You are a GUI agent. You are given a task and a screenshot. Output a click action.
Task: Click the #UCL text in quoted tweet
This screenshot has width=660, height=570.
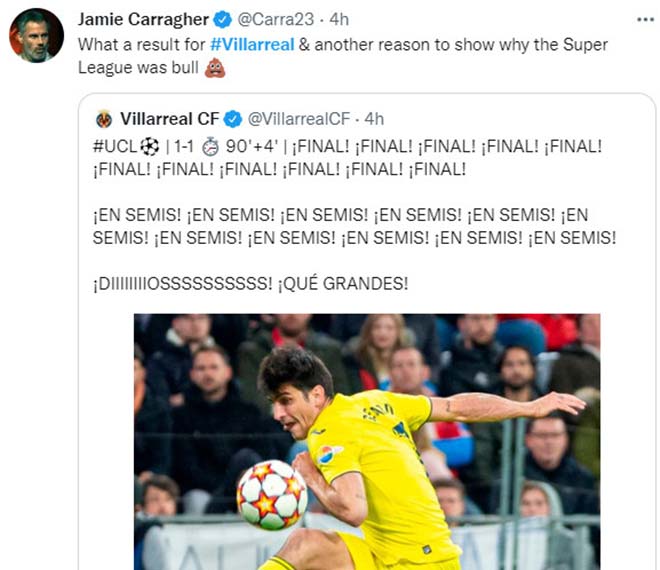click(115, 146)
